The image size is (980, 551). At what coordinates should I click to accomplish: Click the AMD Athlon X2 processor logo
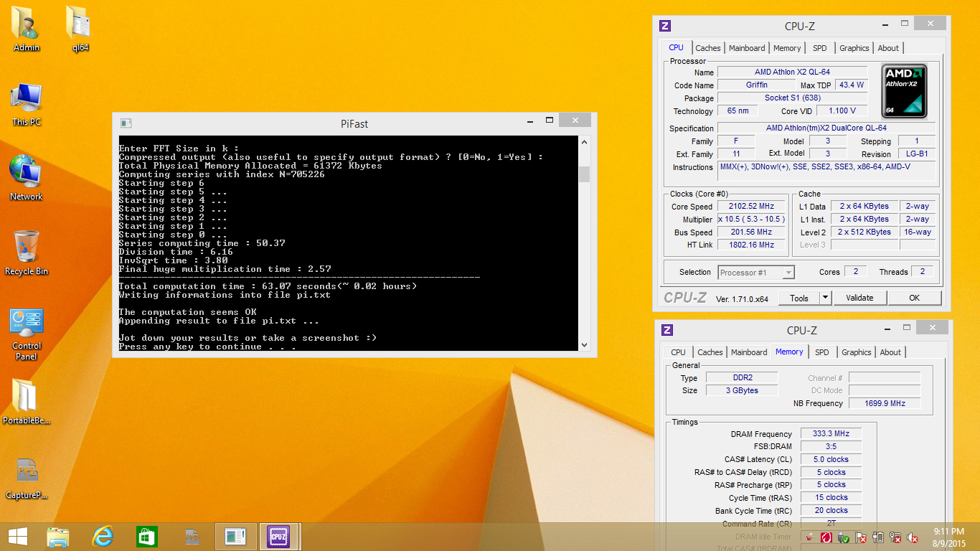pyautogui.click(x=904, y=90)
